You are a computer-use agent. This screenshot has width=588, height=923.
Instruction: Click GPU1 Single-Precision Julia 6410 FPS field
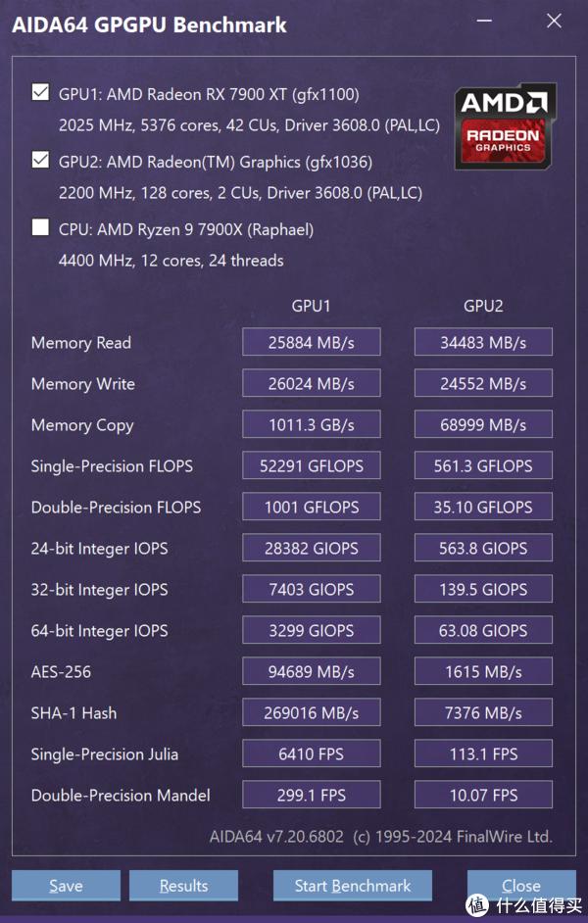(x=312, y=753)
